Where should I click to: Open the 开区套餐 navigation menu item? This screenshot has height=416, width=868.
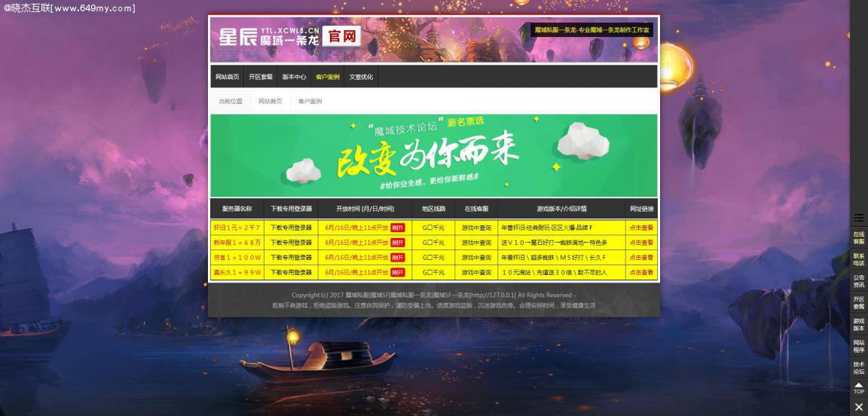pos(261,77)
